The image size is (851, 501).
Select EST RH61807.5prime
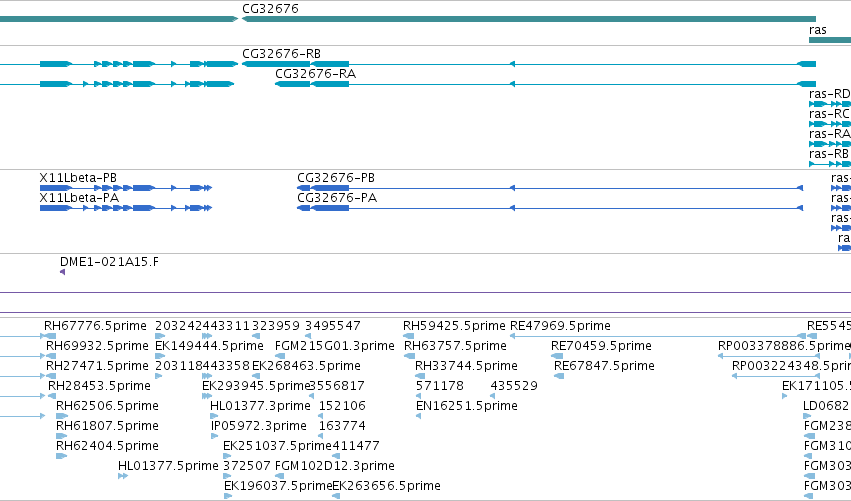pyautogui.click(x=107, y=426)
